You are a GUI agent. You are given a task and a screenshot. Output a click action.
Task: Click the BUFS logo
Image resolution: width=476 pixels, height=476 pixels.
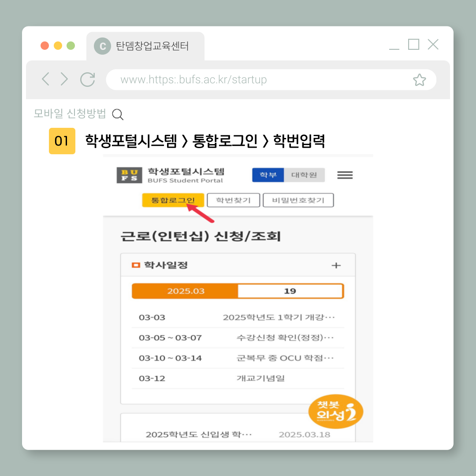[x=129, y=175]
